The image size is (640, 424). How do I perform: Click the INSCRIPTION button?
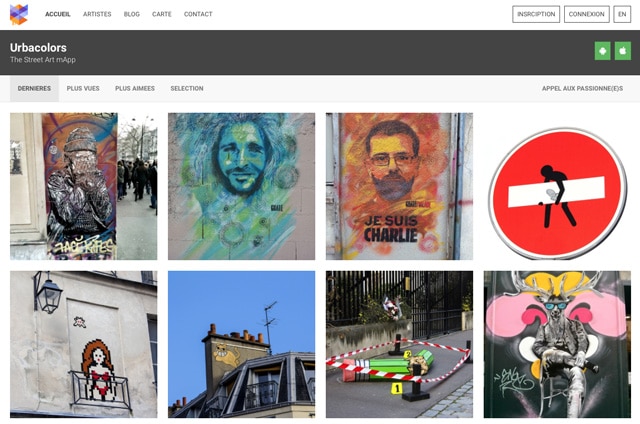point(536,14)
